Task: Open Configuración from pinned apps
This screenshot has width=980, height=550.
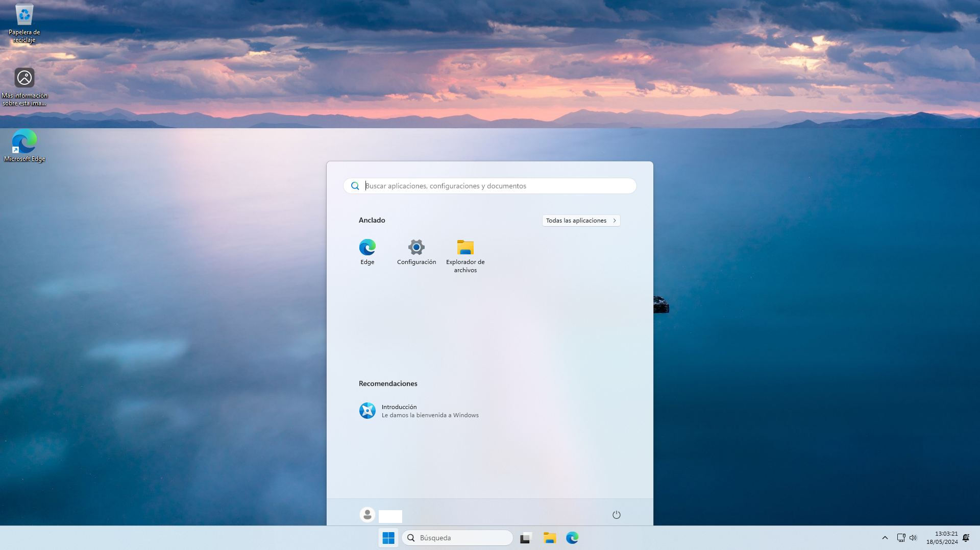Action: click(416, 253)
